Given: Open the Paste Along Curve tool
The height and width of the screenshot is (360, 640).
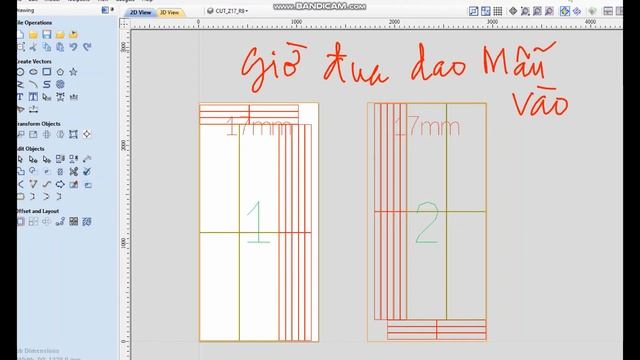Looking at the screenshot, I should click(x=60, y=222).
